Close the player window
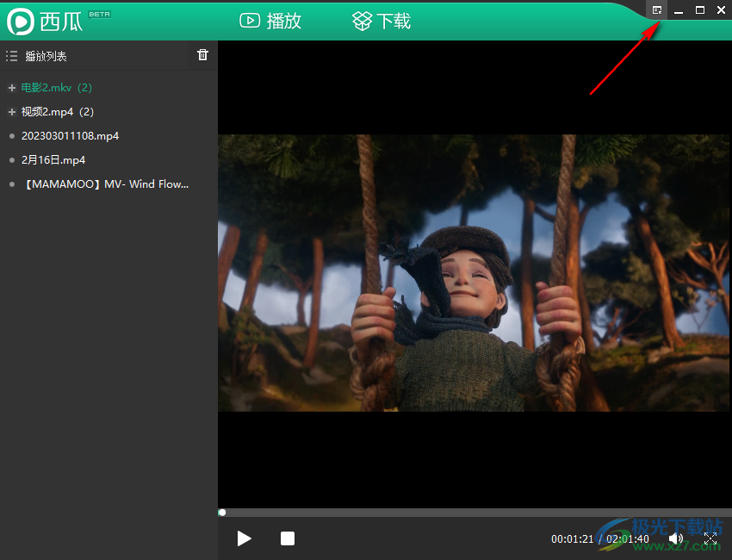This screenshot has width=732, height=560. (x=721, y=9)
